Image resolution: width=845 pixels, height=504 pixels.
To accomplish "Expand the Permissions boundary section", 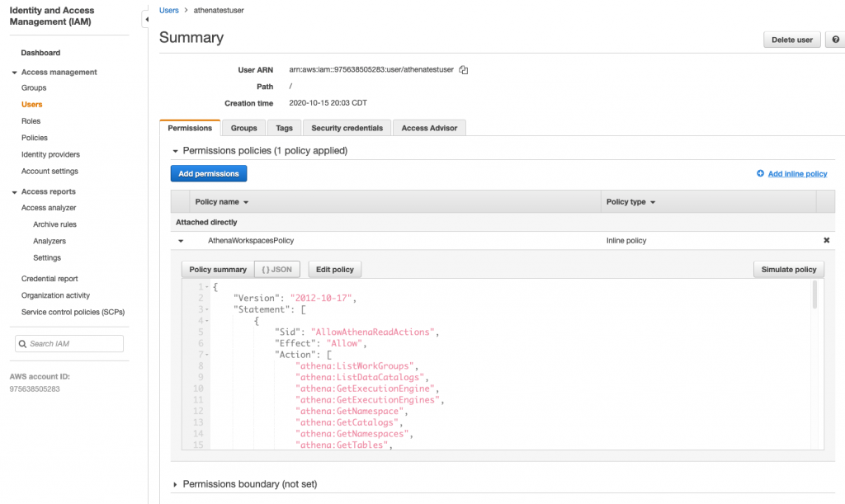I will pos(175,485).
